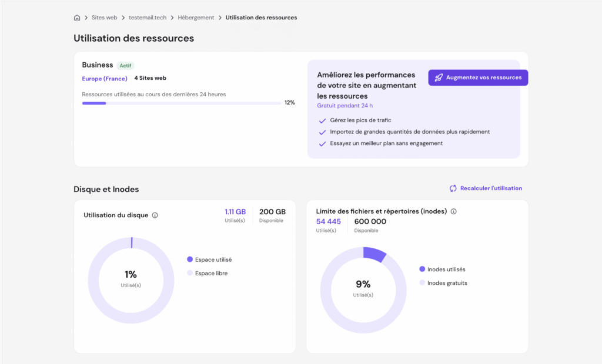The image size is (602, 364).
Task: Toggle Espace libre legend marker
Action: [190, 273]
